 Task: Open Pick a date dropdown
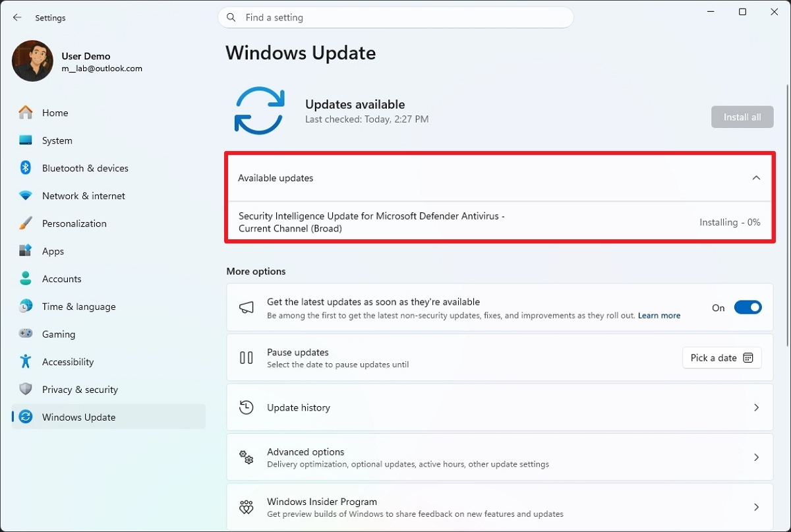point(722,358)
